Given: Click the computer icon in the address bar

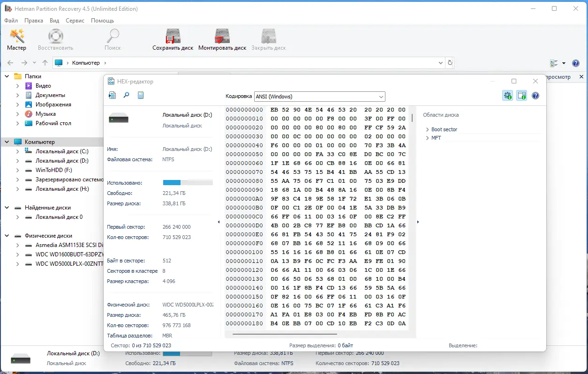Looking at the screenshot, I should 59,63.
